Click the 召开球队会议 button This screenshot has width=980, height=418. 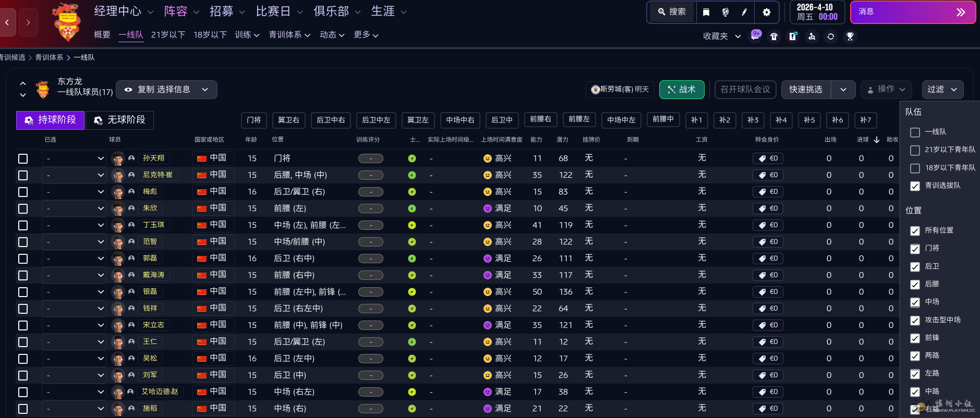pyautogui.click(x=745, y=90)
